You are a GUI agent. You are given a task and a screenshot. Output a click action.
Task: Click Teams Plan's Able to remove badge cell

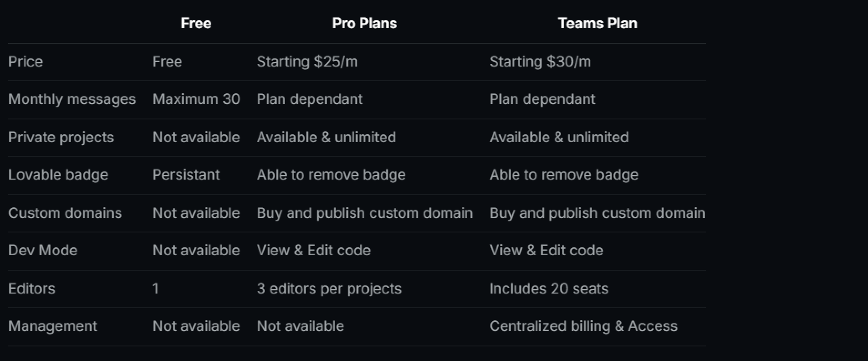tap(564, 175)
